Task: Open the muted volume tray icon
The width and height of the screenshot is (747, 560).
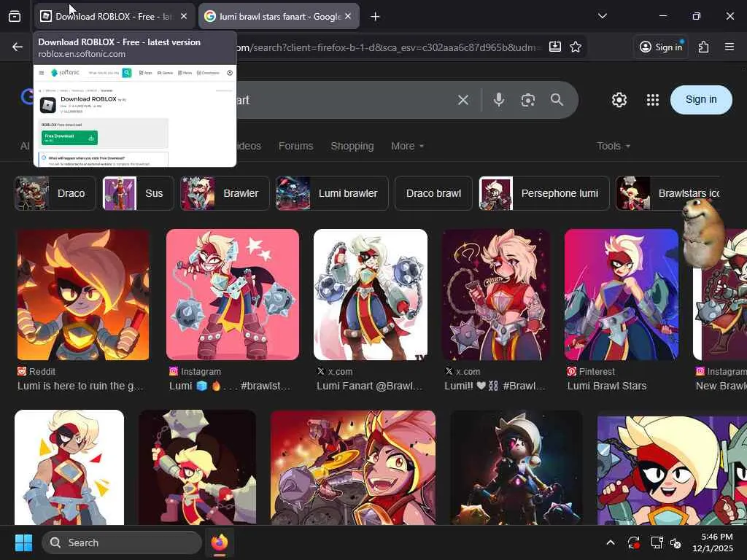Action: point(676,542)
